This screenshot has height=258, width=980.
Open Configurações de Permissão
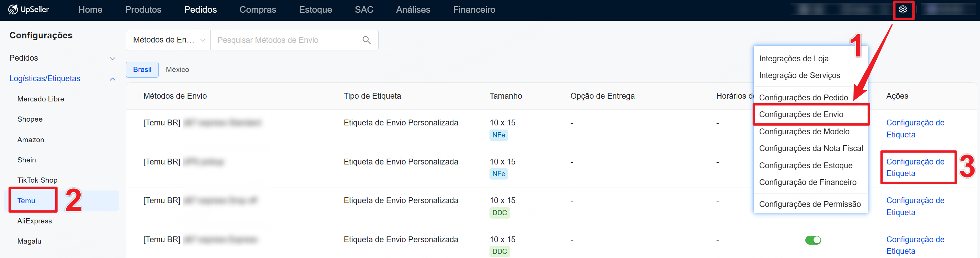point(809,204)
